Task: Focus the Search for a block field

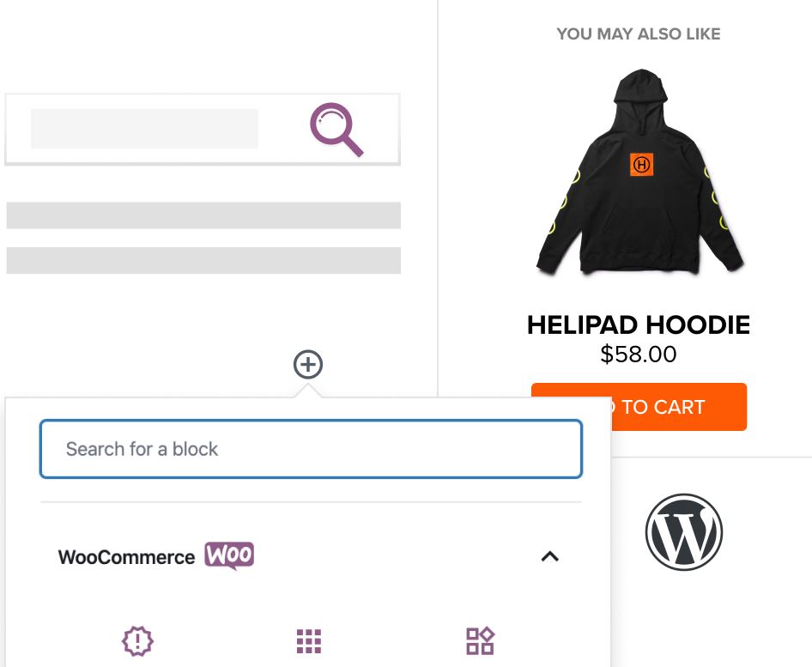Action: click(x=312, y=449)
